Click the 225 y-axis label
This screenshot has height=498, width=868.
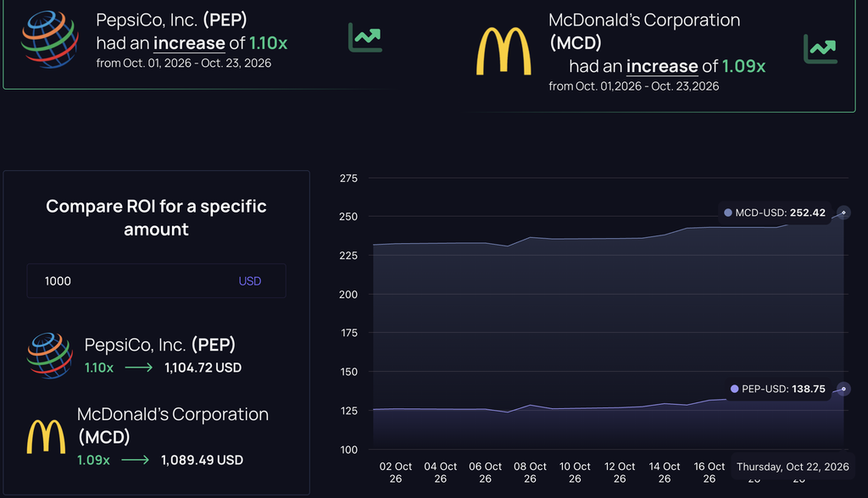tap(348, 256)
